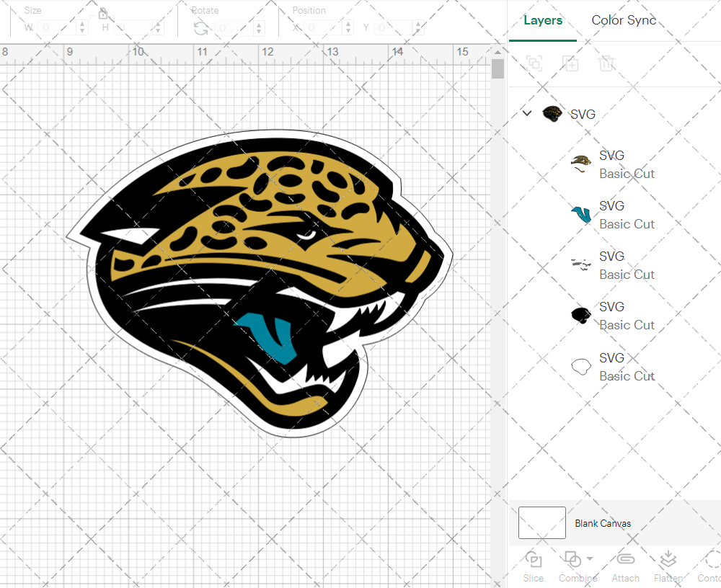The image size is (721, 588).
Task: Click the width W input field
Action: pos(57,27)
